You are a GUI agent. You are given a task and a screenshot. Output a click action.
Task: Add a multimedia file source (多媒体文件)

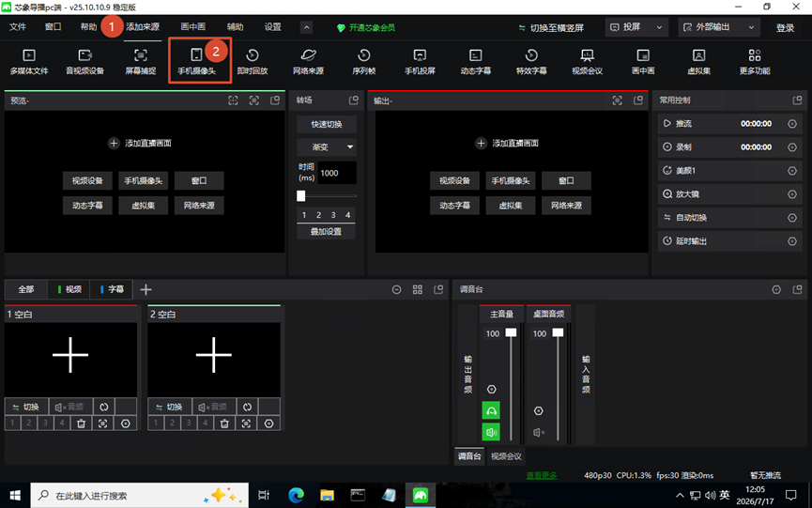[29, 62]
